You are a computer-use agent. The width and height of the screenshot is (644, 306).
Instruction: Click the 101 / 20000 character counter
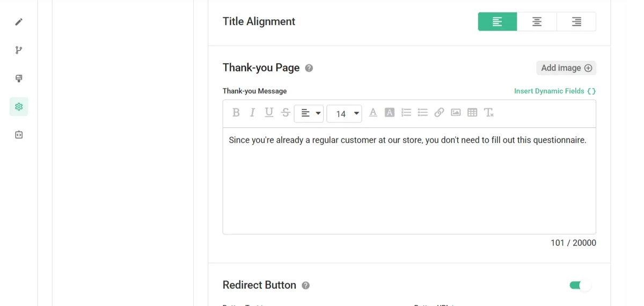pyautogui.click(x=573, y=243)
